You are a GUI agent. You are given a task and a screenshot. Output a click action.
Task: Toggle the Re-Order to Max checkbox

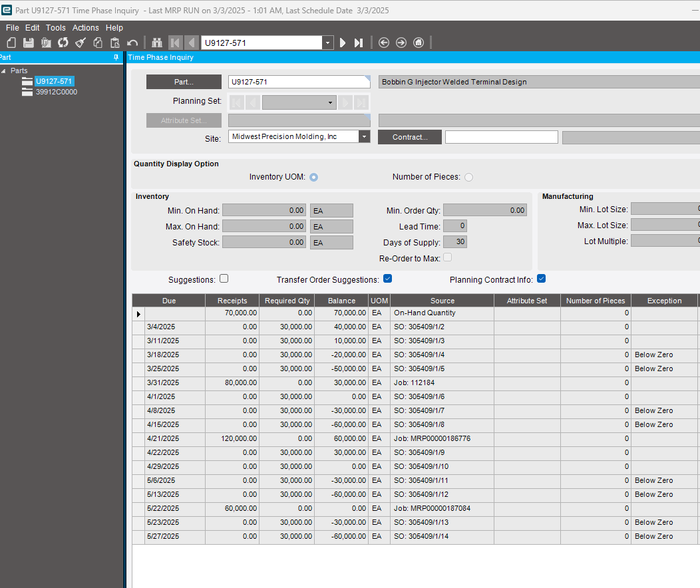coord(447,257)
